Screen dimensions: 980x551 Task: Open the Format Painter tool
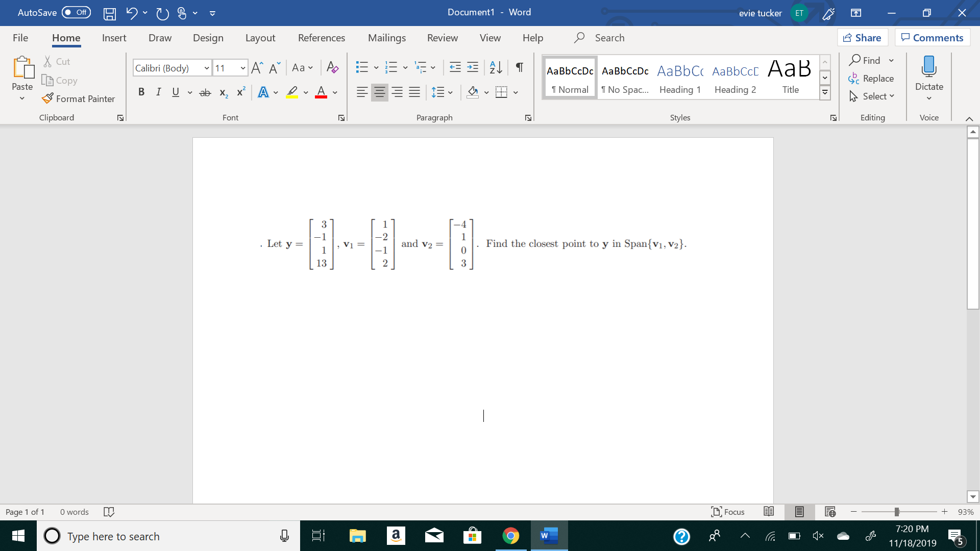point(78,98)
